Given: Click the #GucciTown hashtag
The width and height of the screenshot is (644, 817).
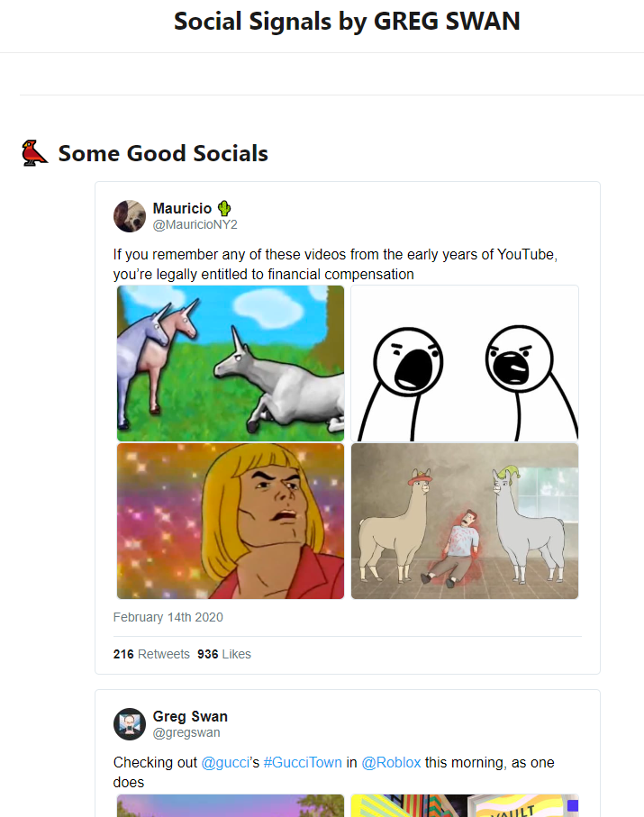Looking at the screenshot, I should (x=303, y=763).
